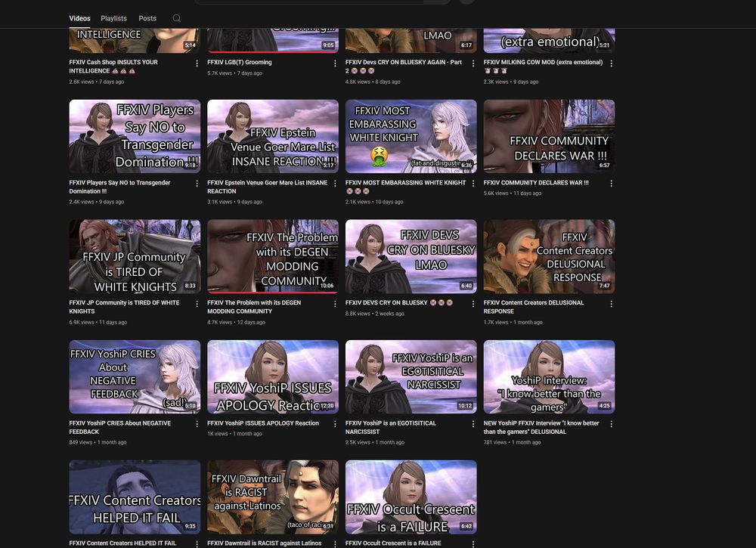
Task: Play the YoshiP Interview 'I know better' thumbnail
Action: click(549, 377)
